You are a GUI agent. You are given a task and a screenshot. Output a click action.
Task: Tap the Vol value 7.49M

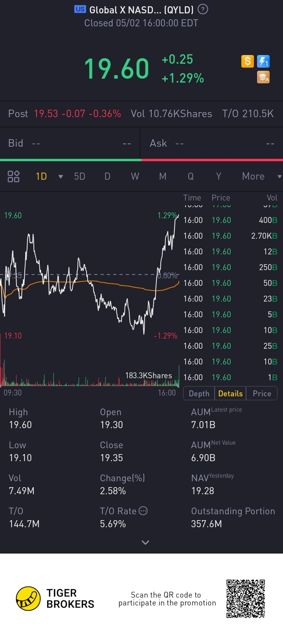coord(22,491)
